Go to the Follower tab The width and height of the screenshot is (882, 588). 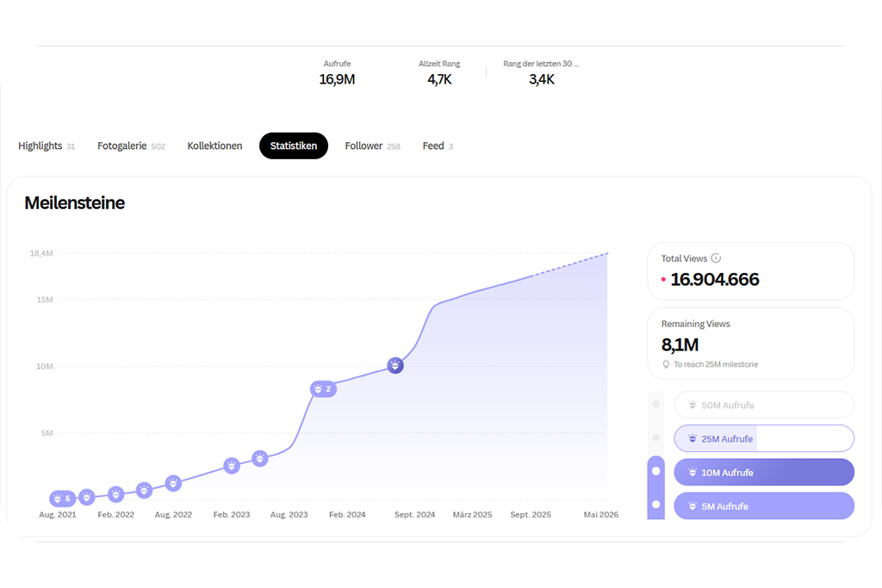(363, 146)
